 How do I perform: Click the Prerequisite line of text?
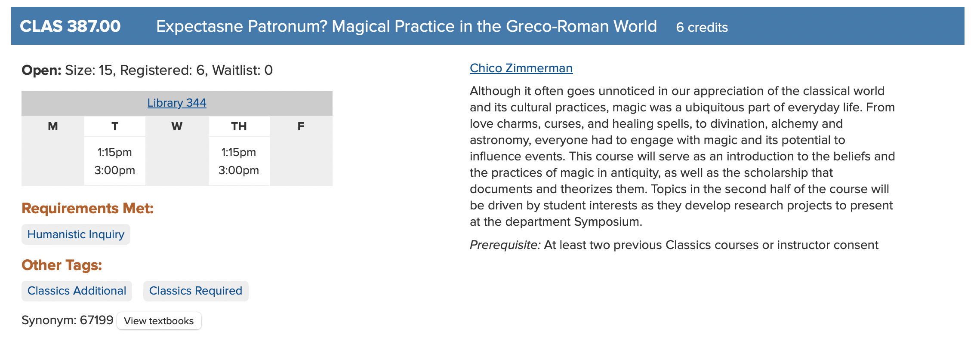tap(674, 245)
